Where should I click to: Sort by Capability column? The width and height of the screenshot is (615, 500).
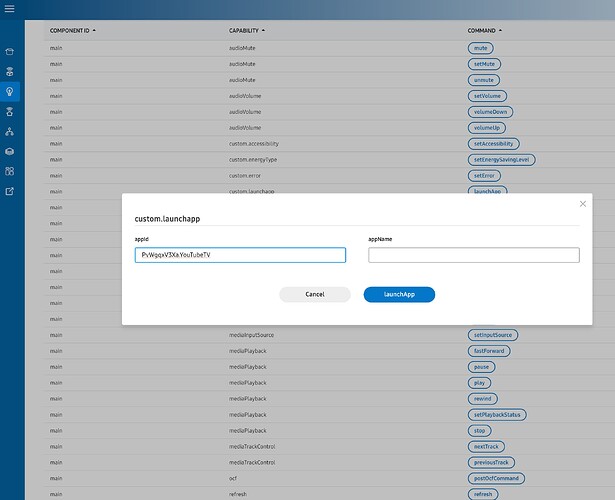[x=247, y=31]
